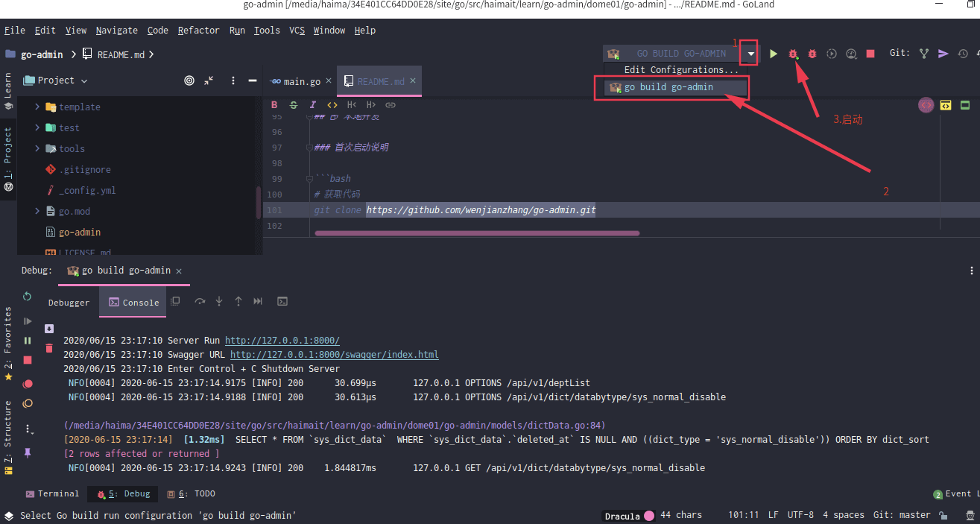Stop the process from the main toolbar

870,54
